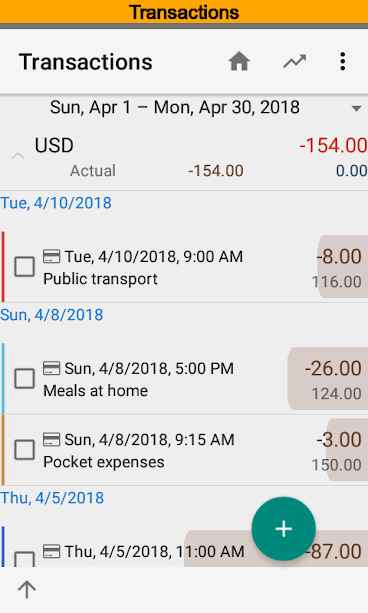Open the Thu, 4/5/2018 date header
Image resolution: width=368 pixels, height=613 pixels.
(x=52, y=497)
